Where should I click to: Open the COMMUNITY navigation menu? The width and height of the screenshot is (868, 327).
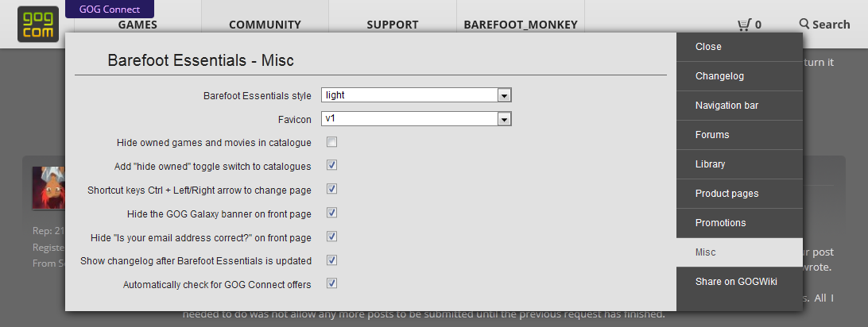pyautogui.click(x=265, y=25)
